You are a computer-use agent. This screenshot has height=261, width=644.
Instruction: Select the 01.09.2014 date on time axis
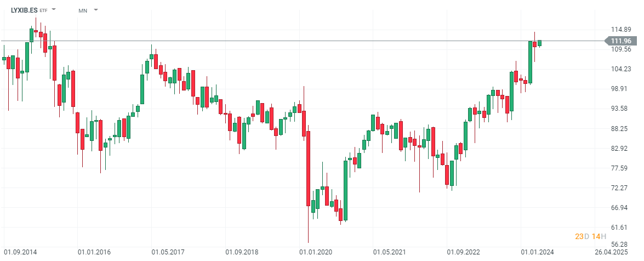click(x=22, y=252)
